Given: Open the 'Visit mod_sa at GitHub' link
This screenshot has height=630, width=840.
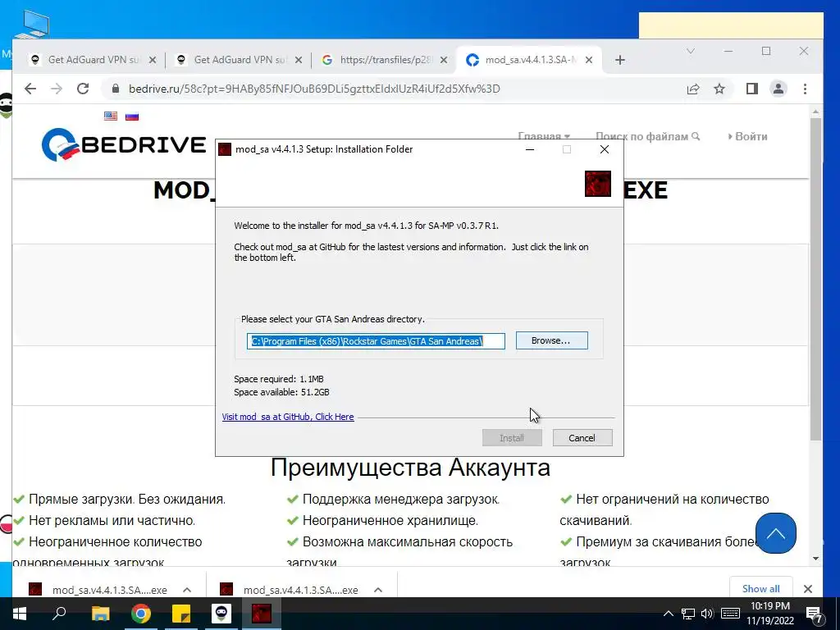Looking at the screenshot, I should [288, 417].
